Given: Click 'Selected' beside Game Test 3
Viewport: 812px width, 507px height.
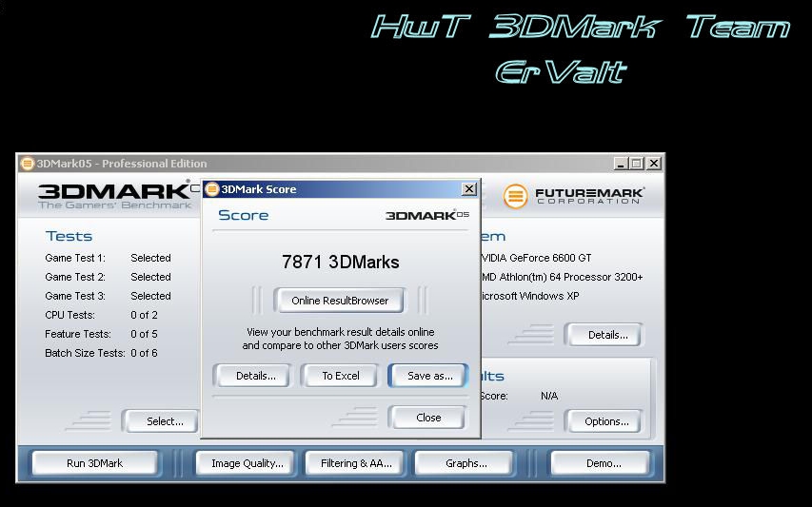Looking at the screenshot, I should coord(150,296).
